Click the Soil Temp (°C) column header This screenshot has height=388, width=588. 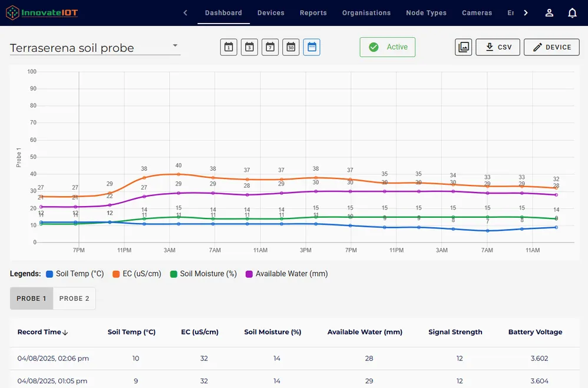[x=131, y=332]
